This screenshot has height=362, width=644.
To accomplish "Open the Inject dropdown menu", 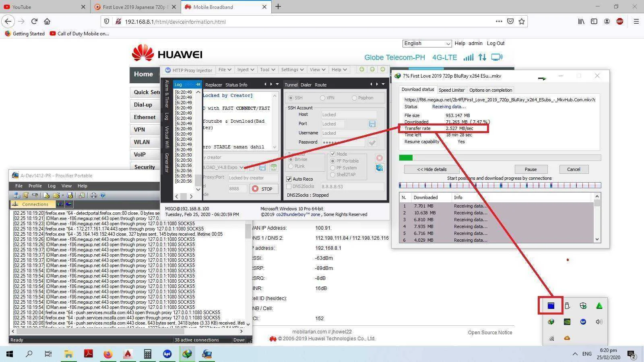I will (246, 70).
